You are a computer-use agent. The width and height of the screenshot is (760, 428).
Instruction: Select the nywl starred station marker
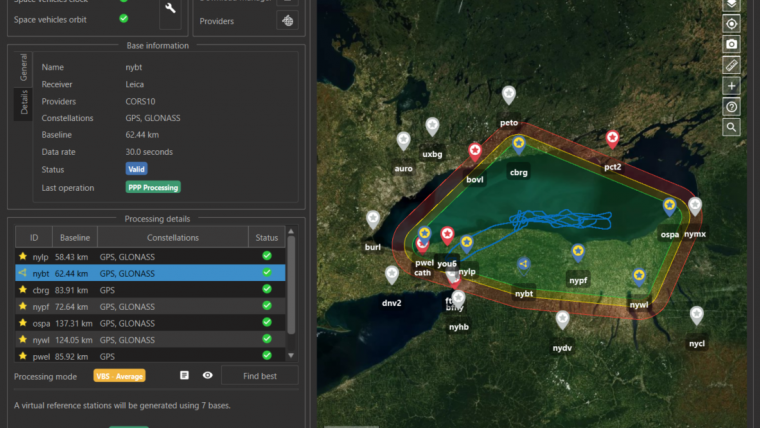pyautogui.click(x=639, y=277)
